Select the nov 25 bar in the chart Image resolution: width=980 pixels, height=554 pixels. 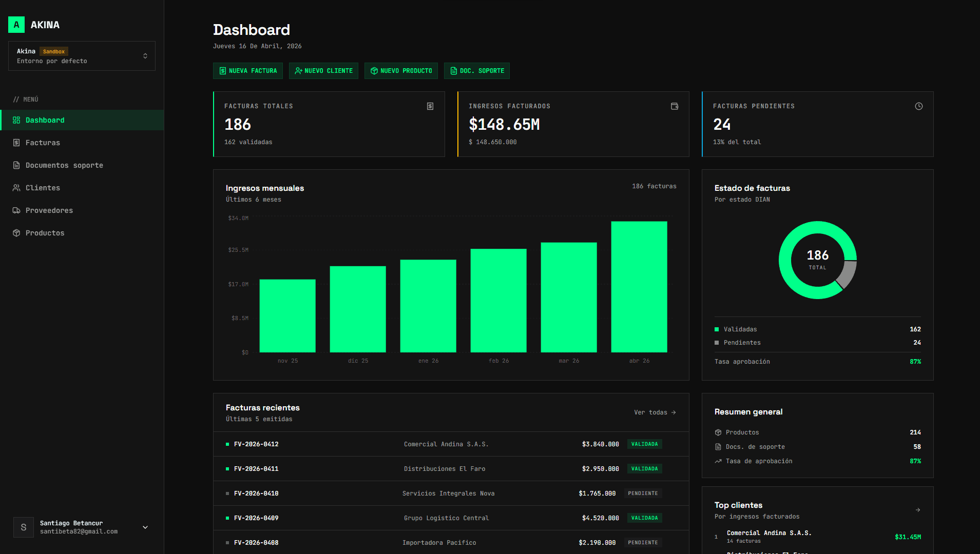287,316
